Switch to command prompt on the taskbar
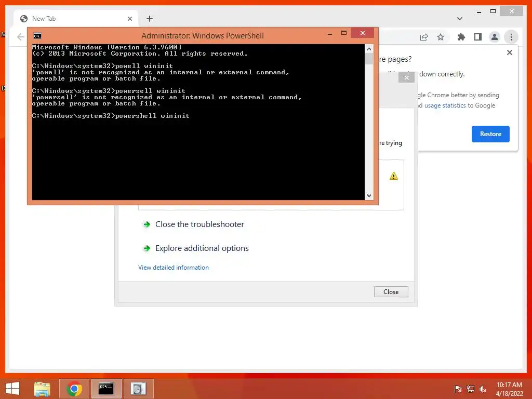The width and height of the screenshot is (532, 399). pyautogui.click(x=106, y=389)
